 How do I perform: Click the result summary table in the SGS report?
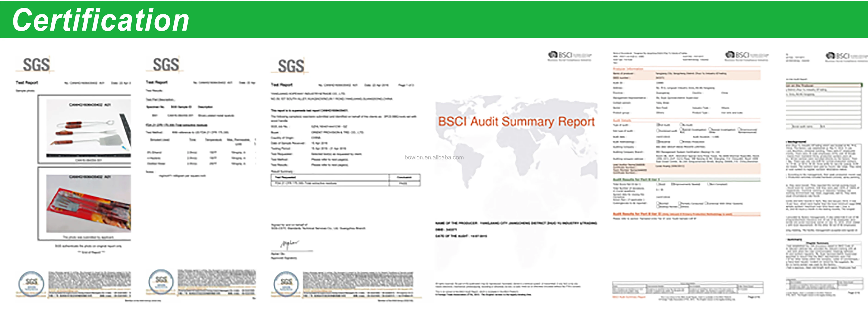pyautogui.click(x=345, y=180)
